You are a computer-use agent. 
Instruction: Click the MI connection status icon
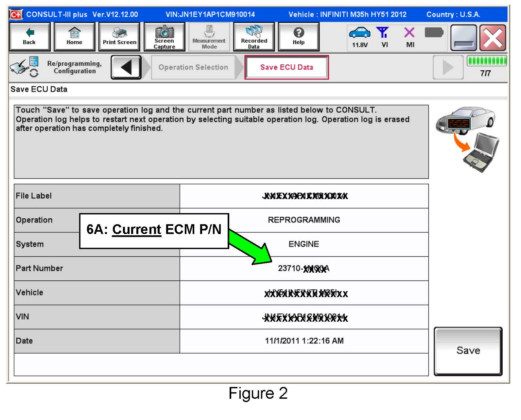(410, 37)
